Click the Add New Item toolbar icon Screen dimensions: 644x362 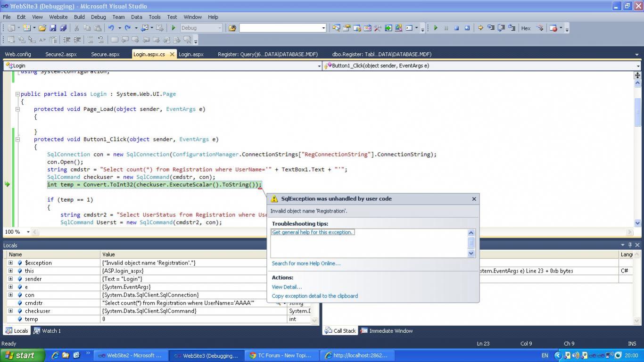pyautogui.click(x=27, y=28)
